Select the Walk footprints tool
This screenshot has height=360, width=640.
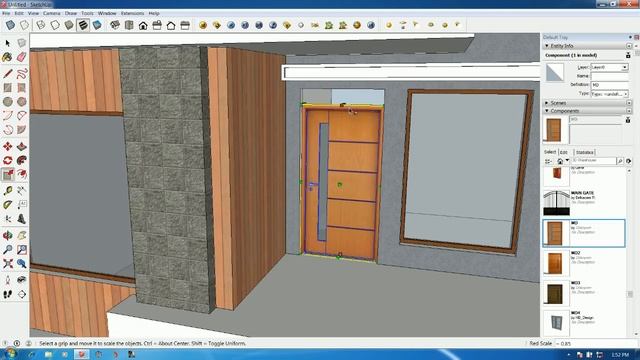(x=7, y=294)
